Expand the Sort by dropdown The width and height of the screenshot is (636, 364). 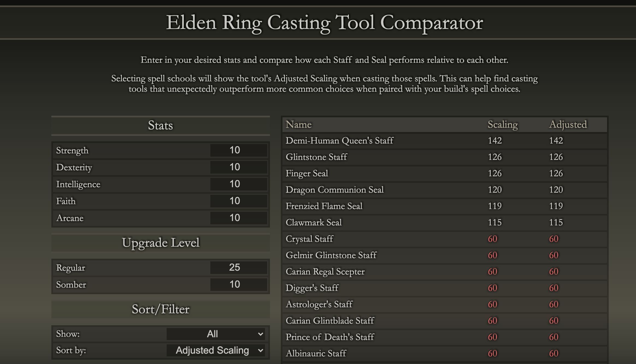pos(216,350)
